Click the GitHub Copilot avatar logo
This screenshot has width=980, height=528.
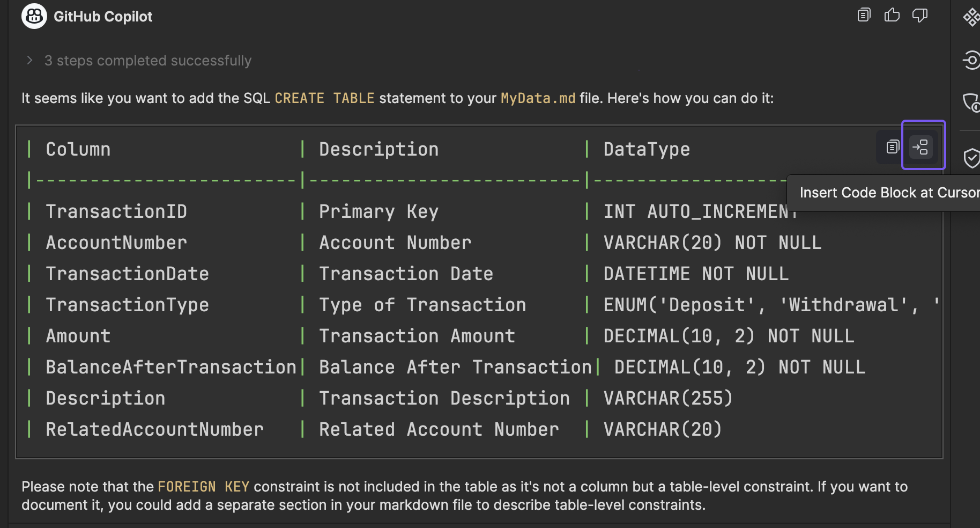[x=34, y=16]
